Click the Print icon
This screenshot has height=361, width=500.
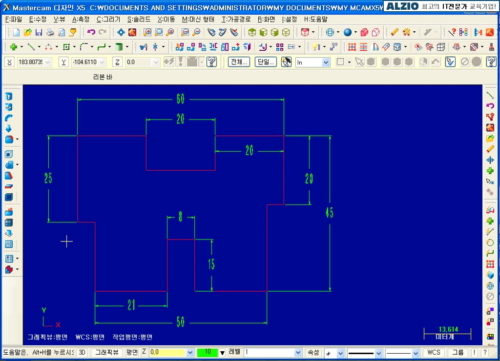[50, 32]
